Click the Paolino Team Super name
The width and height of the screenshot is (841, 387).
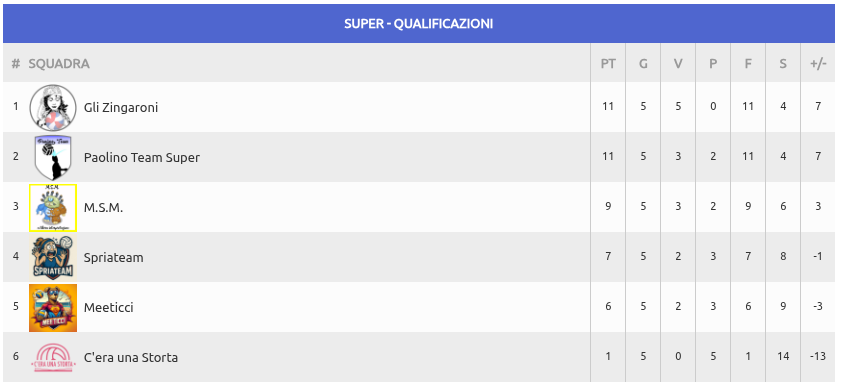point(142,158)
